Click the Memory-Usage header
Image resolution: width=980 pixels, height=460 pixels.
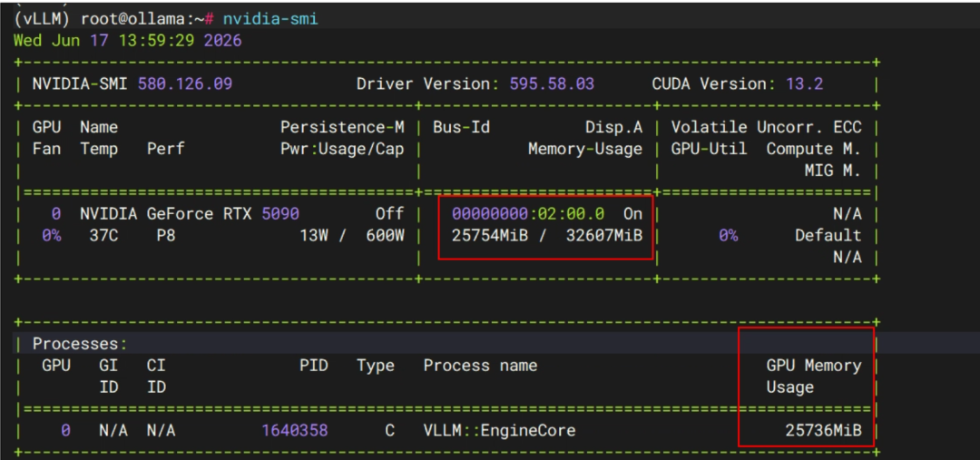[x=585, y=150]
